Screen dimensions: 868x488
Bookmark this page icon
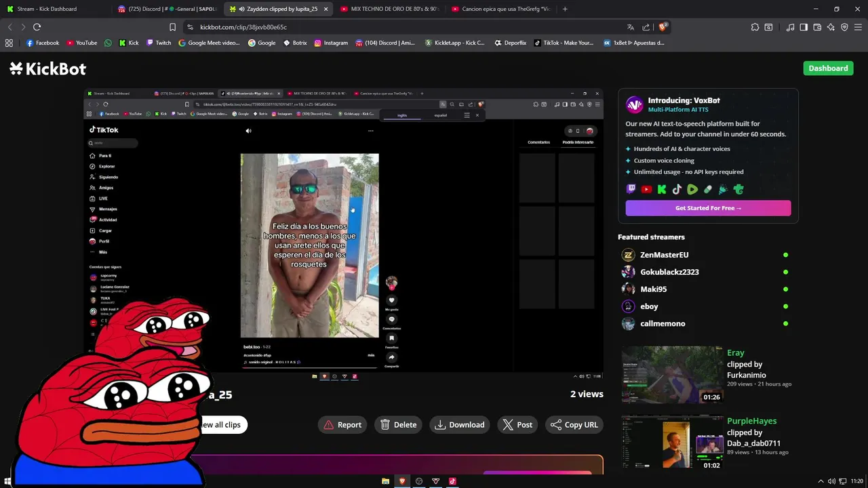point(172,27)
